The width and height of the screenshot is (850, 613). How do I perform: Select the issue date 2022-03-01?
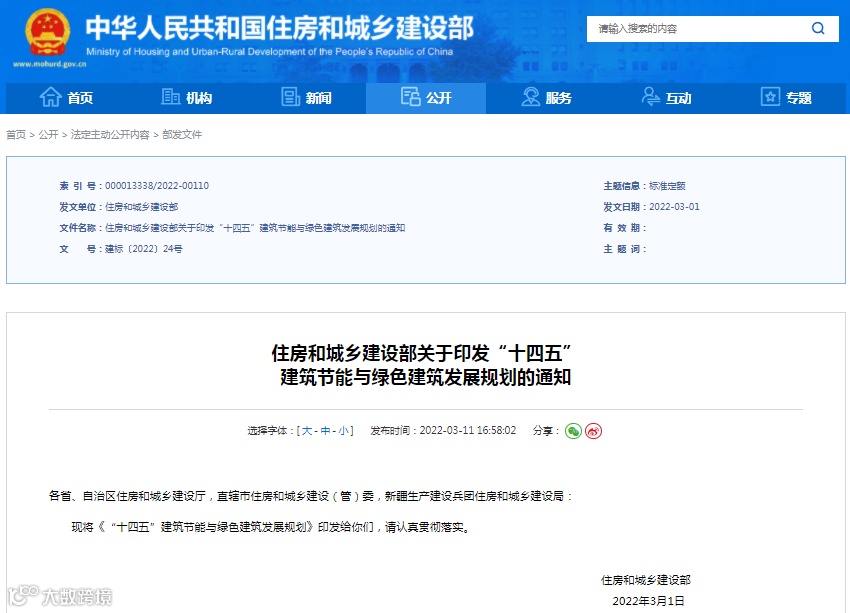(x=674, y=207)
